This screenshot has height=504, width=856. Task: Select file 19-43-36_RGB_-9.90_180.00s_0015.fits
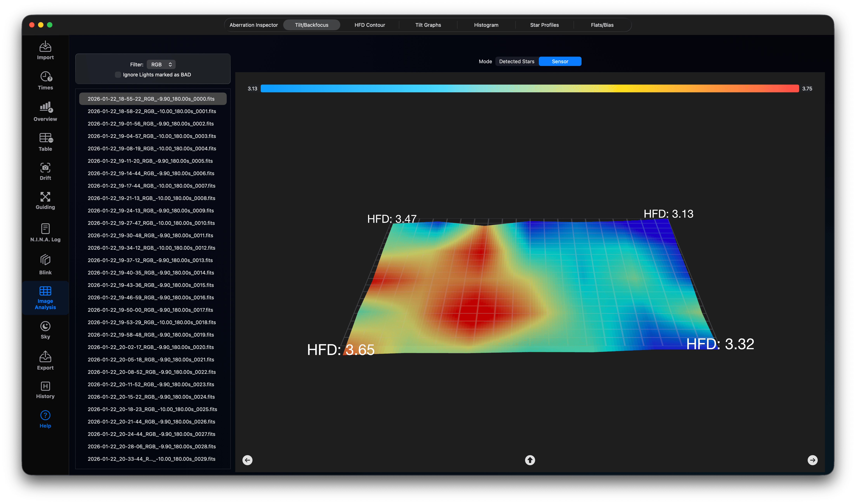[x=153, y=285]
